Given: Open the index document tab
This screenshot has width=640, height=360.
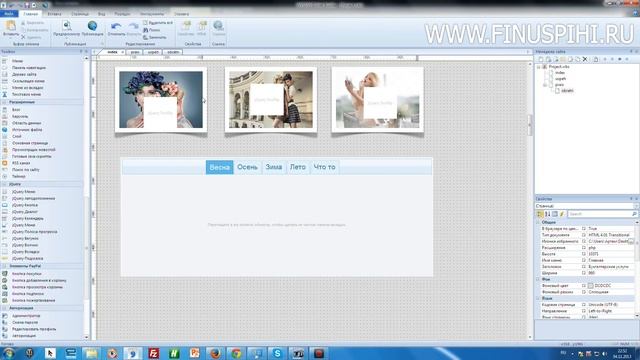Looking at the screenshot, I should click(x=112, y=52).
